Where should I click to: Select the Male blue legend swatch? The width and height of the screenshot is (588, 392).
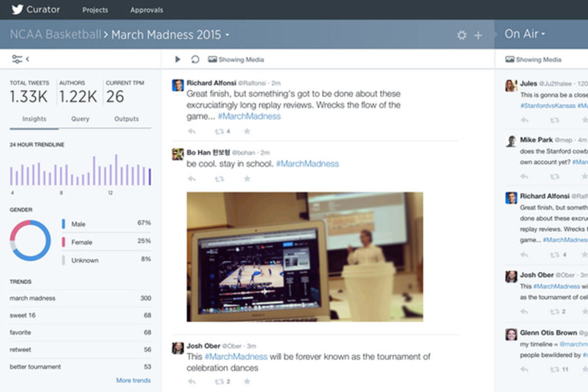[63, 224]
